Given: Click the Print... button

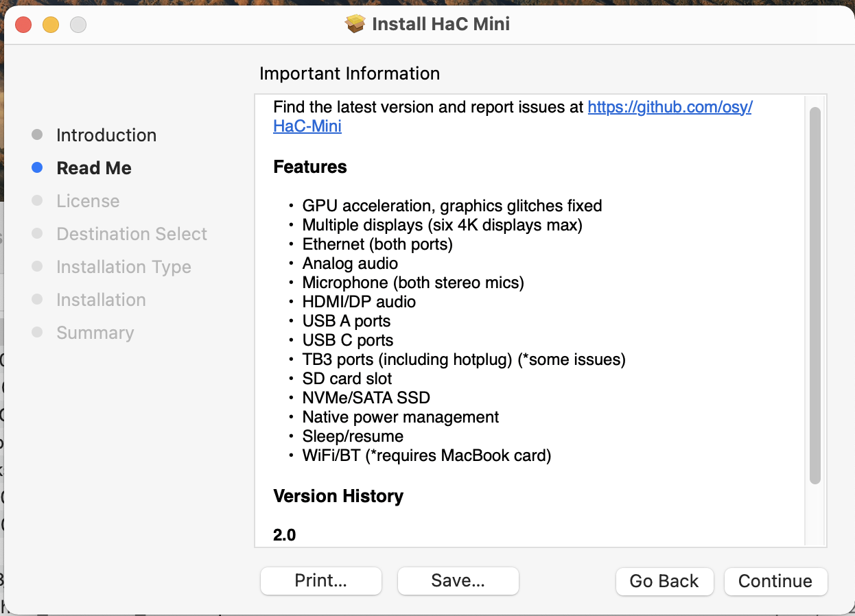Looking at the screenshot, I should coord(321,581).
